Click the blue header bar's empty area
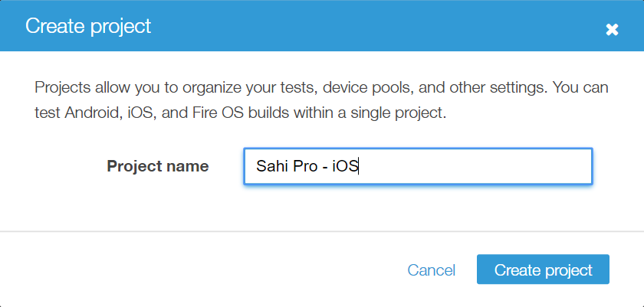The height and width of the screenshot is (307, 644). (368, 26)
